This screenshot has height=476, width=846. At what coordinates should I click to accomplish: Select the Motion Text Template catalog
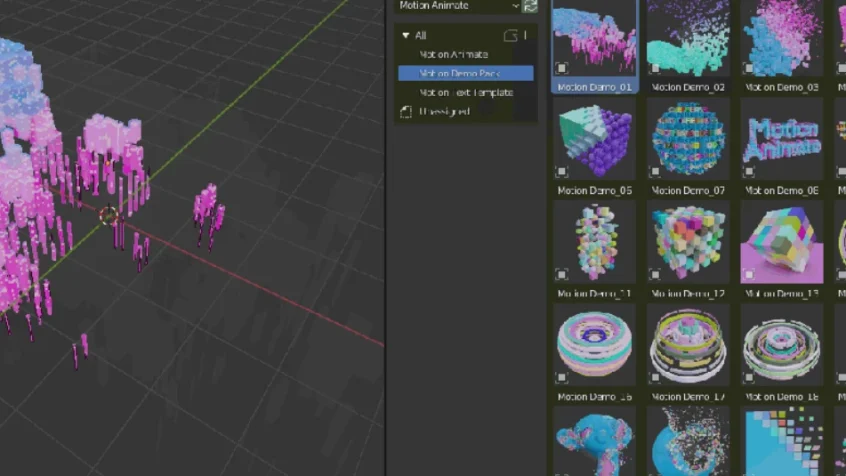point(466,93)
